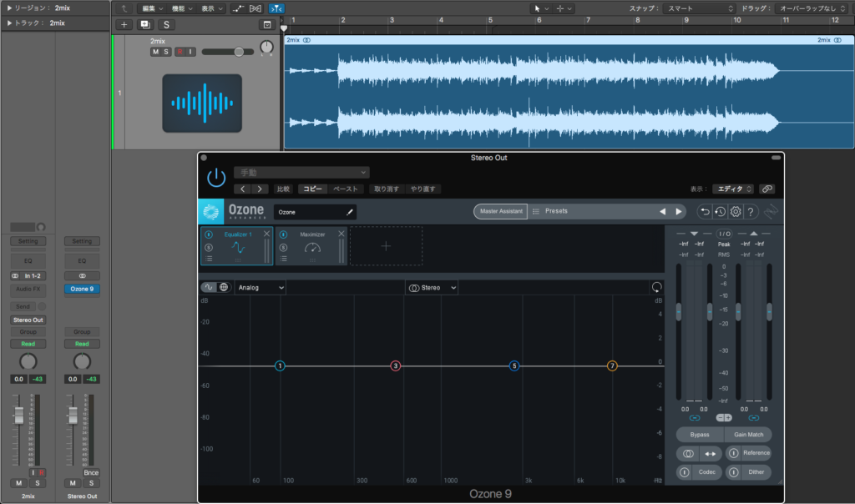Toggle Gain Match in Ozone
855x504 pixels.
748,435
